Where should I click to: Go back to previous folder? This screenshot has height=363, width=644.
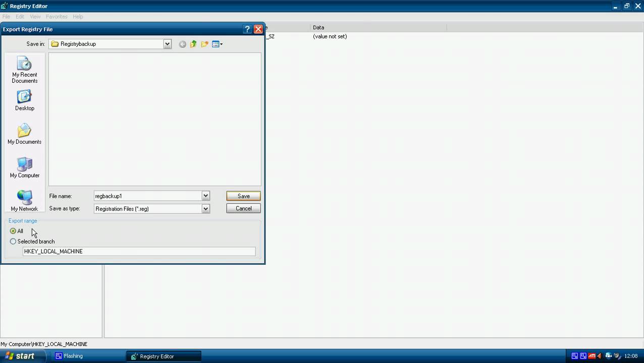(x=182, y=44)
